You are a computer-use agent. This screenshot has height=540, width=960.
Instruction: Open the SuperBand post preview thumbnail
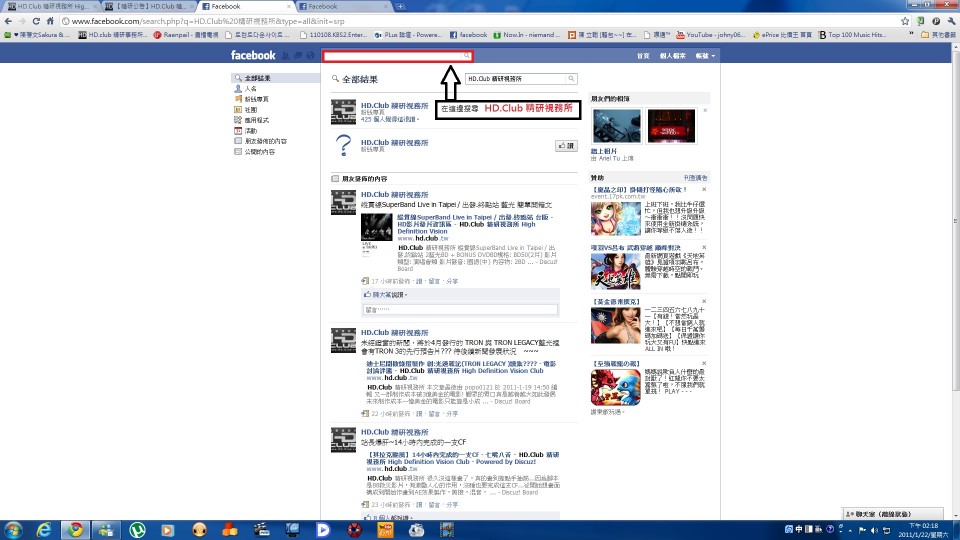pos(377,227)
